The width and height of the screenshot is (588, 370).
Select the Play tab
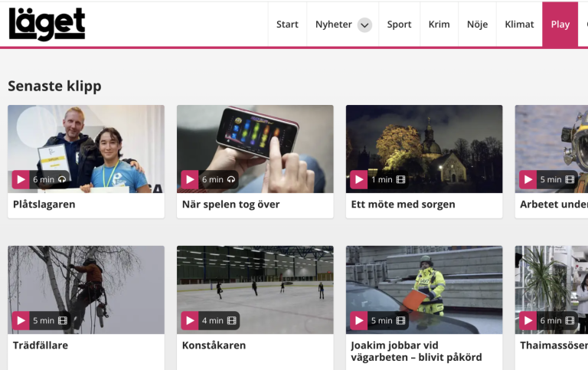click(x=560, y=25)
